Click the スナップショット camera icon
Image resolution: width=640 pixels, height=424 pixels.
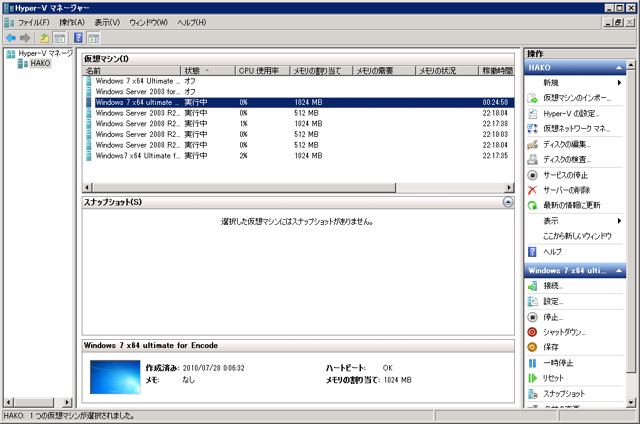[x=532, y=394]
